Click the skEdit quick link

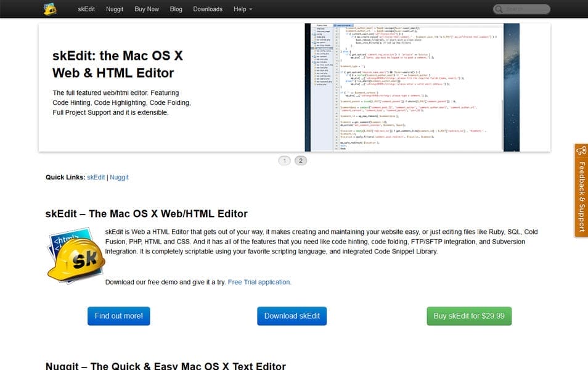96,177
